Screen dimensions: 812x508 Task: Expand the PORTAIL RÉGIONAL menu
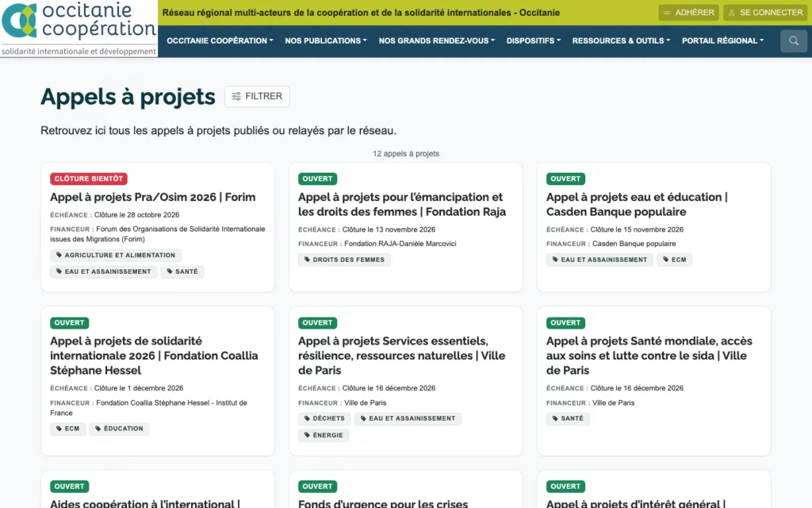(x=722, y=40)
